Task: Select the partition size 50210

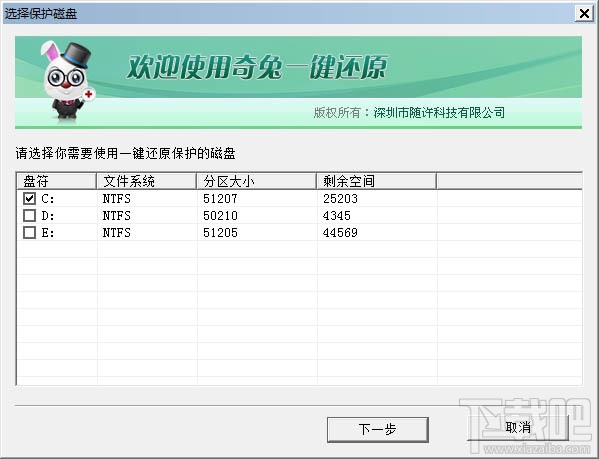Action: tap(220, 216)
